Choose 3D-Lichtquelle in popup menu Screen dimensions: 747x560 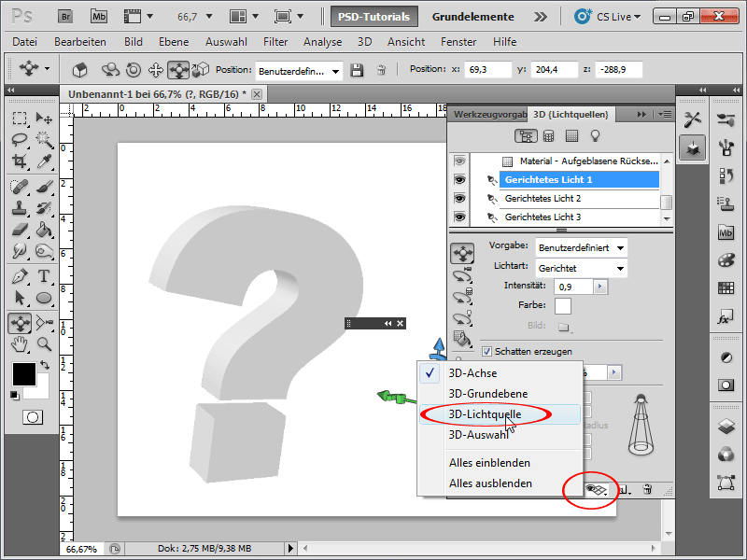500,414
